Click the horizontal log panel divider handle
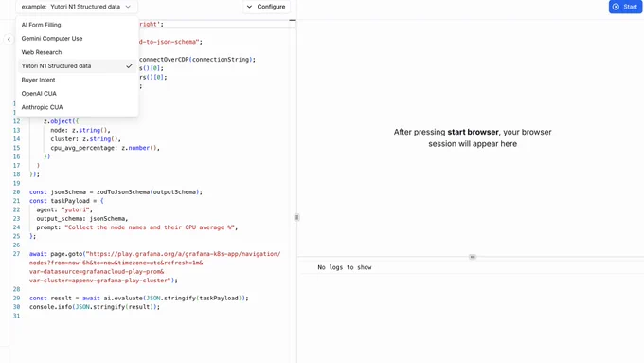This screenshot has width=644, height=363. 473,257
